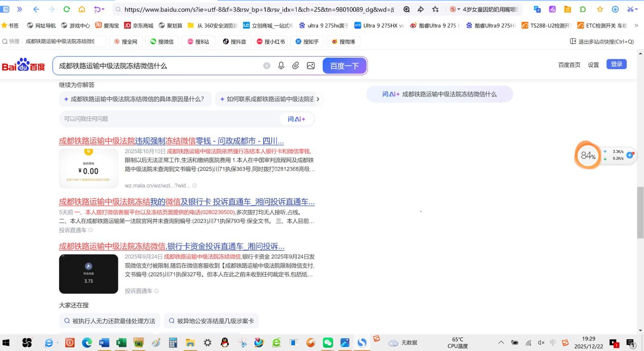Screen dimensions: 644x351
Task: Mute sound via taskbar speaker icon
Action: click(x=541, y=343)
